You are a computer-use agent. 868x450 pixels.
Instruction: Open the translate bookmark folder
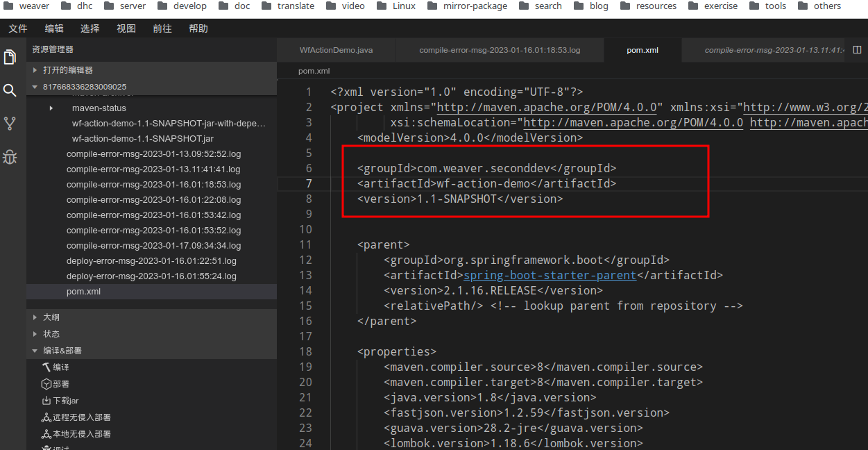288,6
